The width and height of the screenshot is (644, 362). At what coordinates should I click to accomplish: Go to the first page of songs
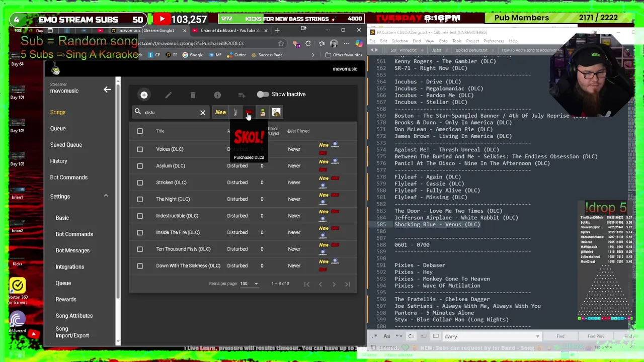pyautogui.click(x=307, y=284)
